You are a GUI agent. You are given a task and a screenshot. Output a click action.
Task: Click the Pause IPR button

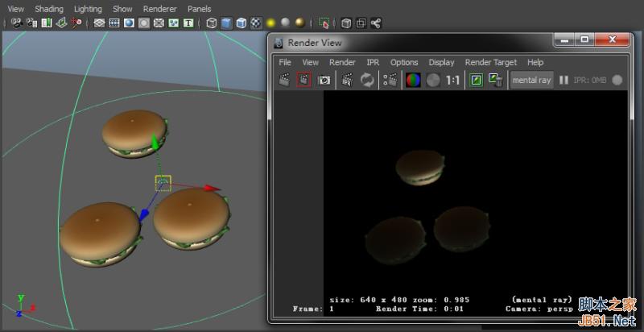click(563, 80)
